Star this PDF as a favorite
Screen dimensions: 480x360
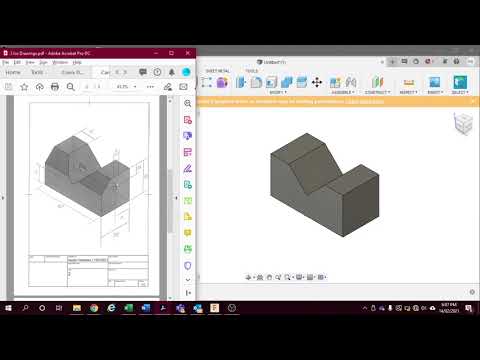tap(24, 87)
